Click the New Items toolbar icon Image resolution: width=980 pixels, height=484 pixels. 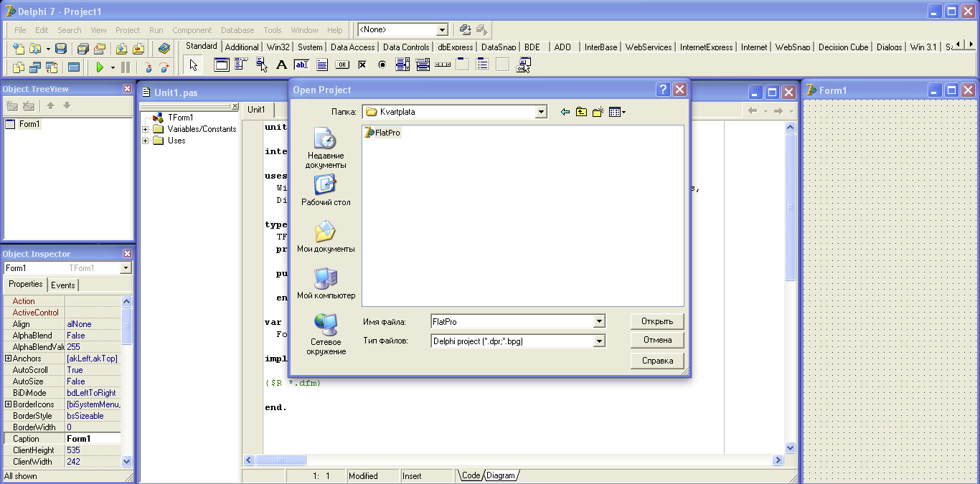19,49
